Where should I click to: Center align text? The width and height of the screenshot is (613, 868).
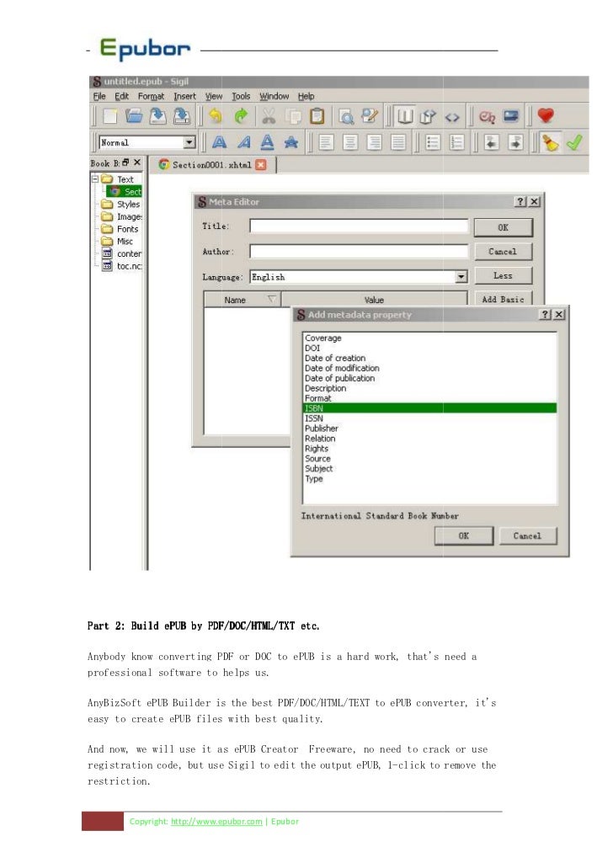[x=350, y=143]
